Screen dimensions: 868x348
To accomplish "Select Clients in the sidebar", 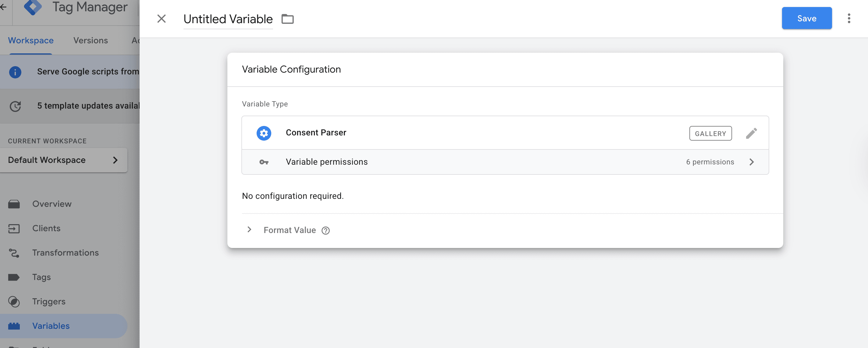I will click(x=47, y=228).
